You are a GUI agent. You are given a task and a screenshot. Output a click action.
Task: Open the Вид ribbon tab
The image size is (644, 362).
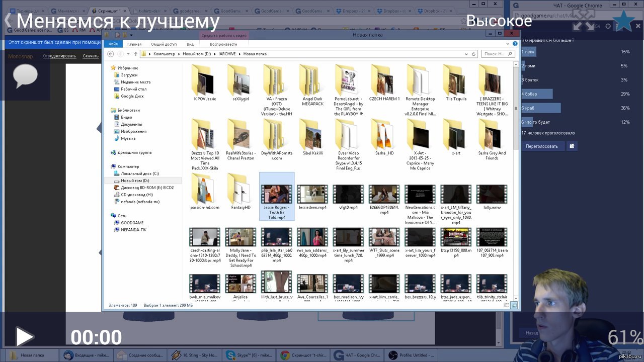[190, 44]
